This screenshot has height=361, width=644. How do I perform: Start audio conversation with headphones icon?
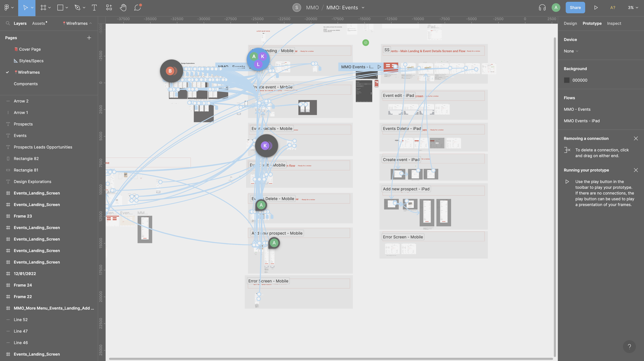coord(542,8)
